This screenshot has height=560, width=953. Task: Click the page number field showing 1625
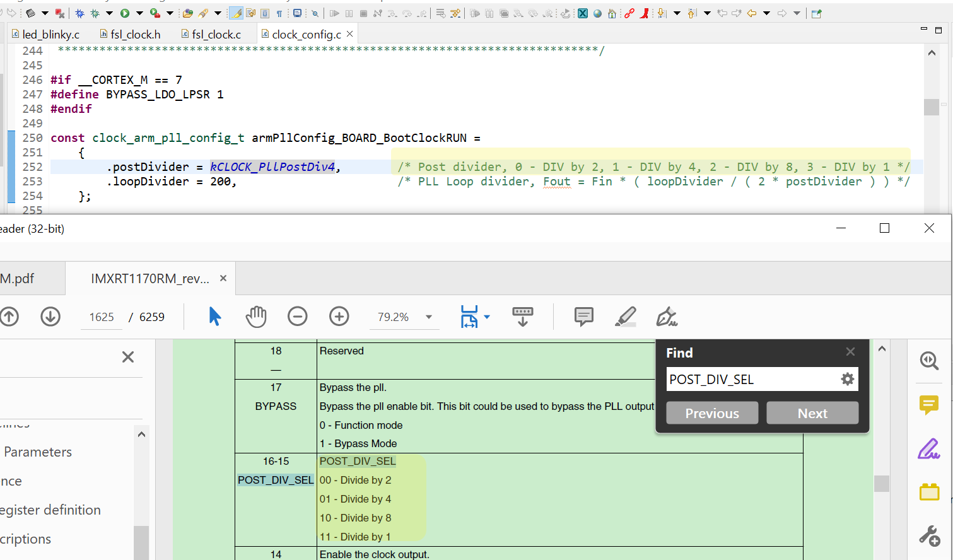click(x=101, y=317)
